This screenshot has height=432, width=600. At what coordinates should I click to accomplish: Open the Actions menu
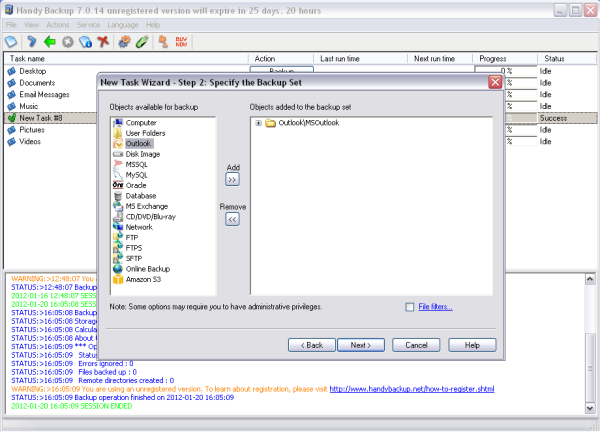click(x=58, y=25)
